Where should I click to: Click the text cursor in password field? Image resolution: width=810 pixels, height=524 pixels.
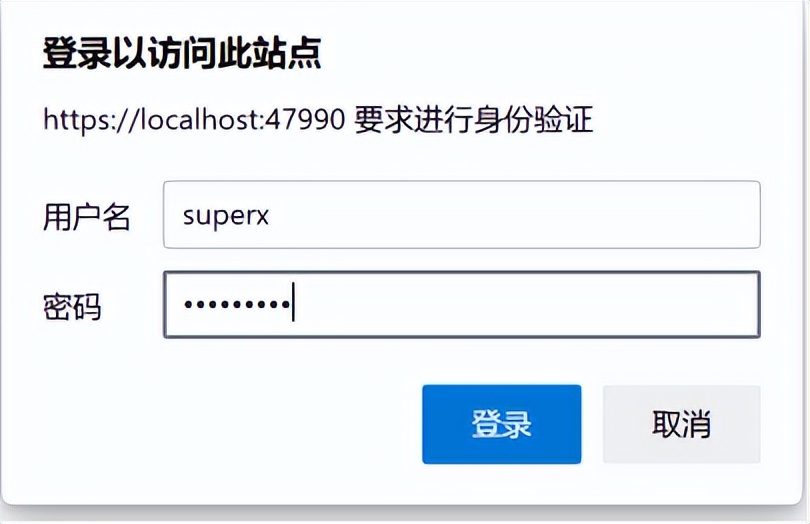coord(293,302)
